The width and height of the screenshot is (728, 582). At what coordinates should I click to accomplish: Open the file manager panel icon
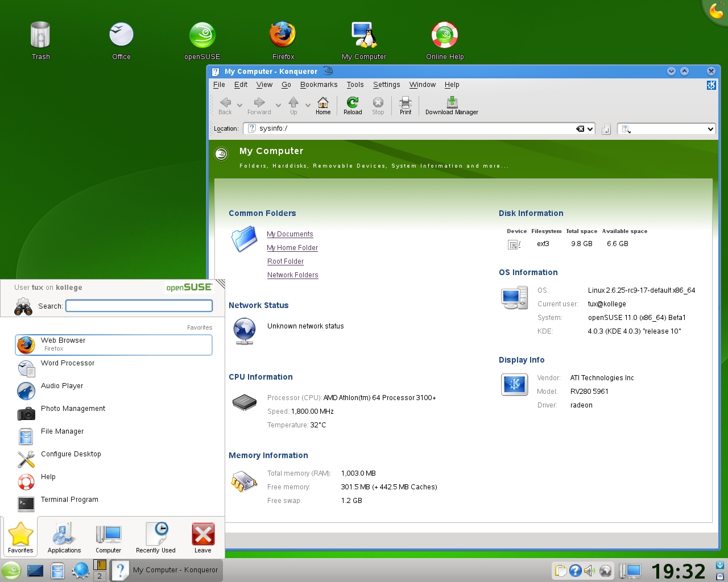coord(57,571)
